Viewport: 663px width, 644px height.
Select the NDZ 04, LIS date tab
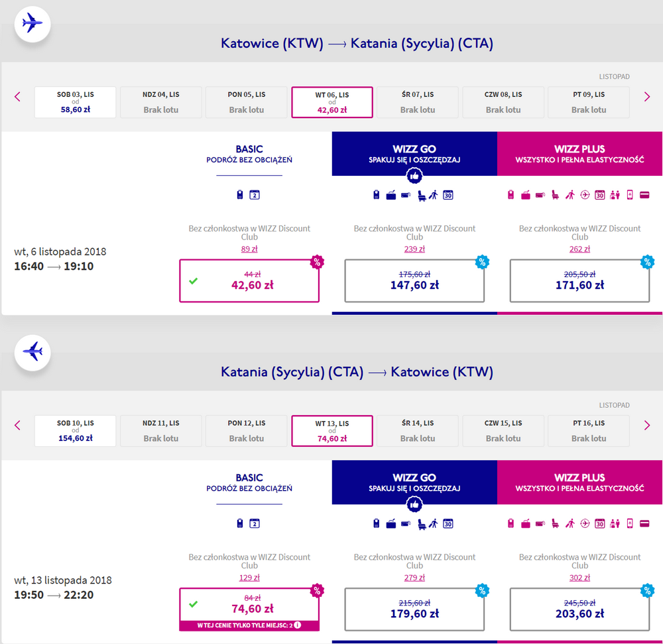pyautogui.click(x=160, y=102)
